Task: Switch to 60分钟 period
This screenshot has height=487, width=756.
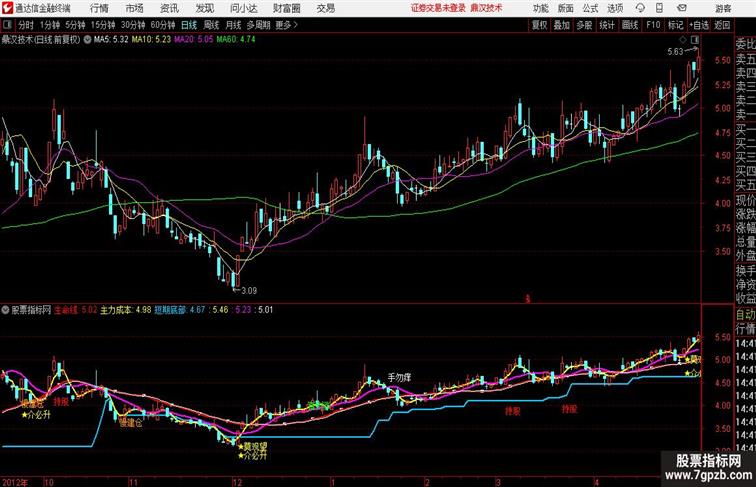Action: pyautogui.click(x=163, y=25)
